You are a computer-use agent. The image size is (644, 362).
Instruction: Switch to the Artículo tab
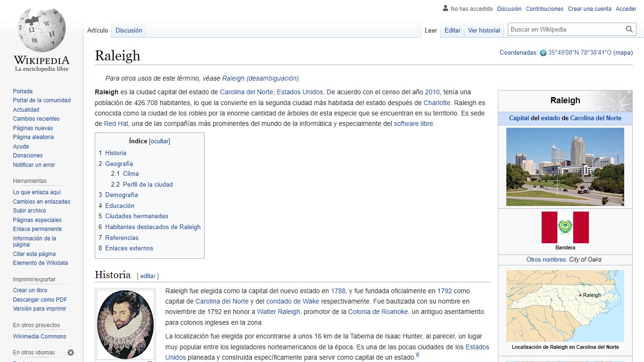(x=98, y=30)
